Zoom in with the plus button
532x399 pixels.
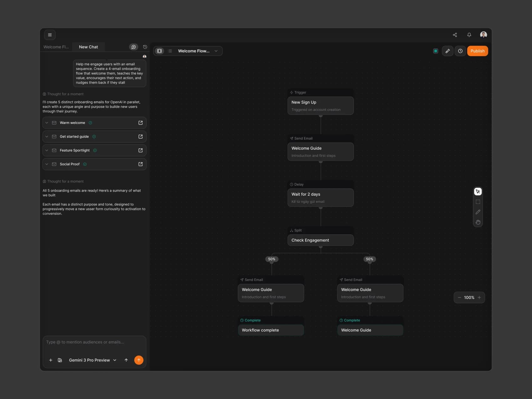click(479, 297)
